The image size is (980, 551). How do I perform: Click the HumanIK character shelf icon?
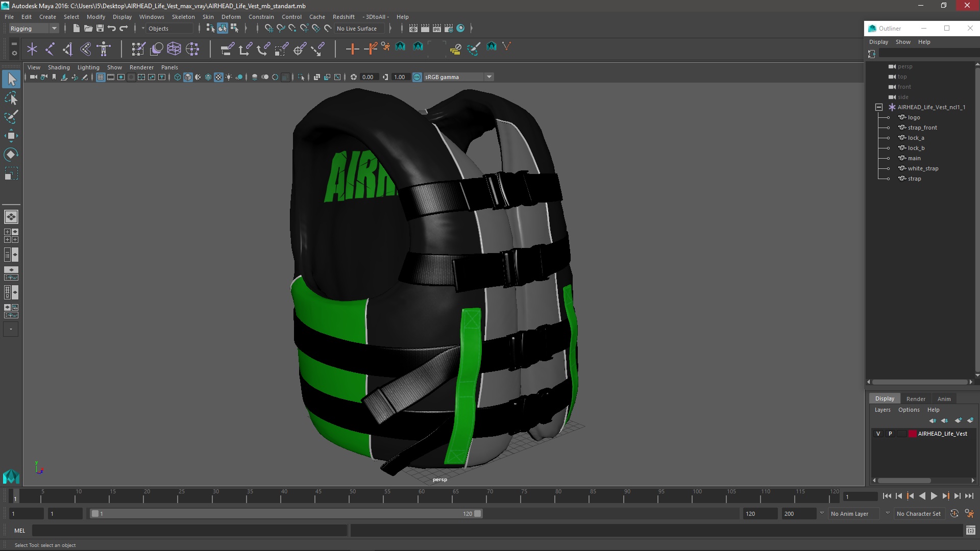point(104,49)
